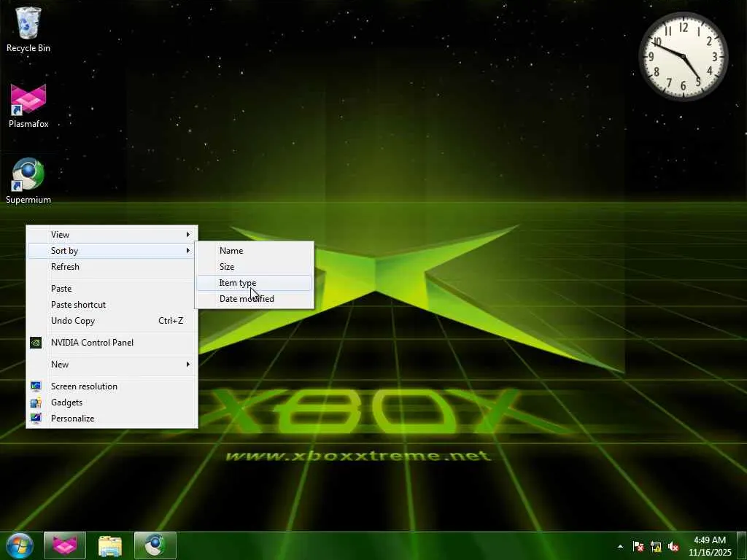Choose Sort by in the context menu

[x=112, y=251]
